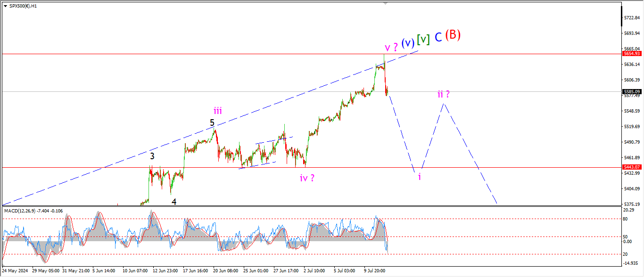Select the magenta 'iii' wave label
Screen dimensions: 644x277
point(217,111)
